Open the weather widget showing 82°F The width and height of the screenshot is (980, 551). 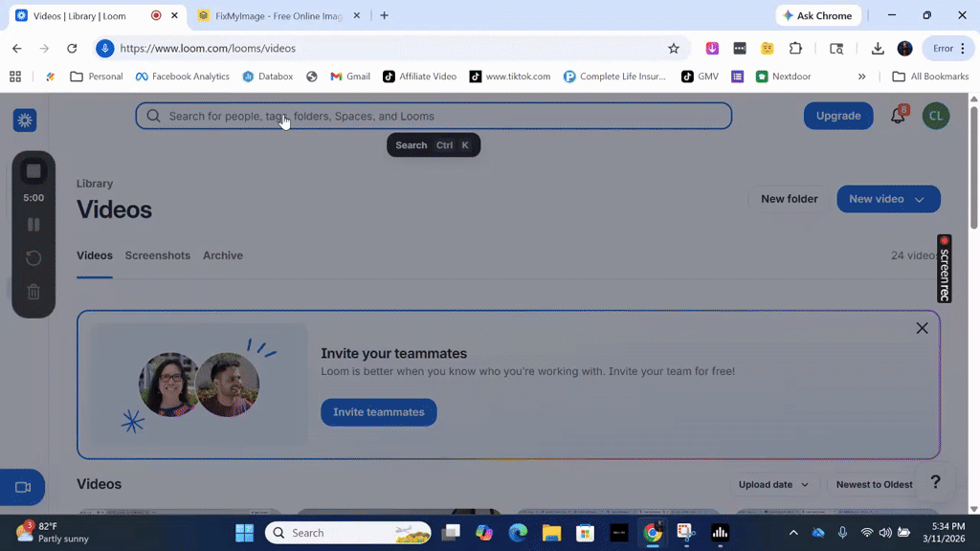(x=53, y=532)
